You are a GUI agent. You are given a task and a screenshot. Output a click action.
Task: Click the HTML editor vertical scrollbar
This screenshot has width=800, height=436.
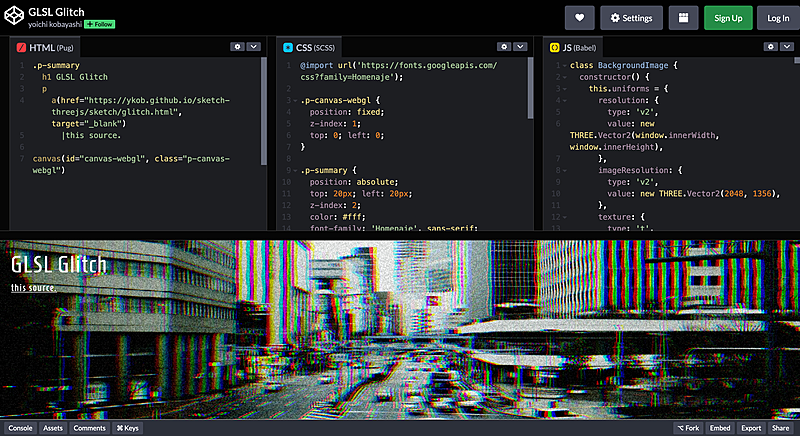tap(264, 110)
